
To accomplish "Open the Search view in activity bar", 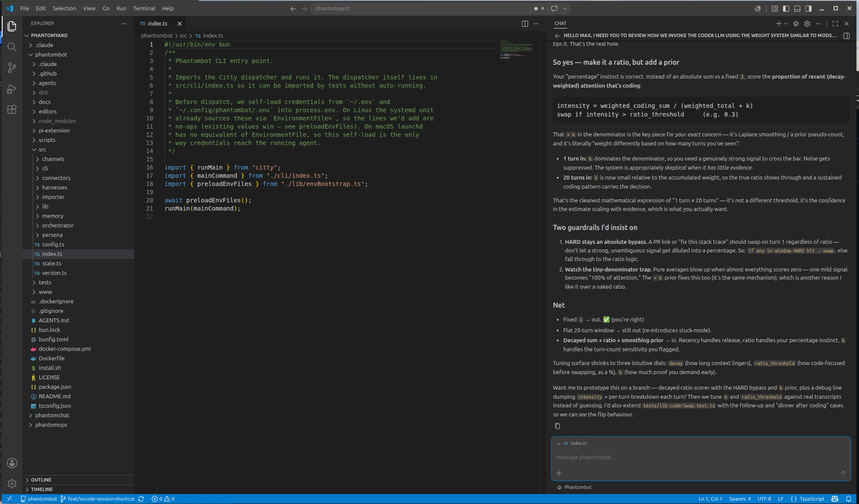I will (x=12, y=47).
